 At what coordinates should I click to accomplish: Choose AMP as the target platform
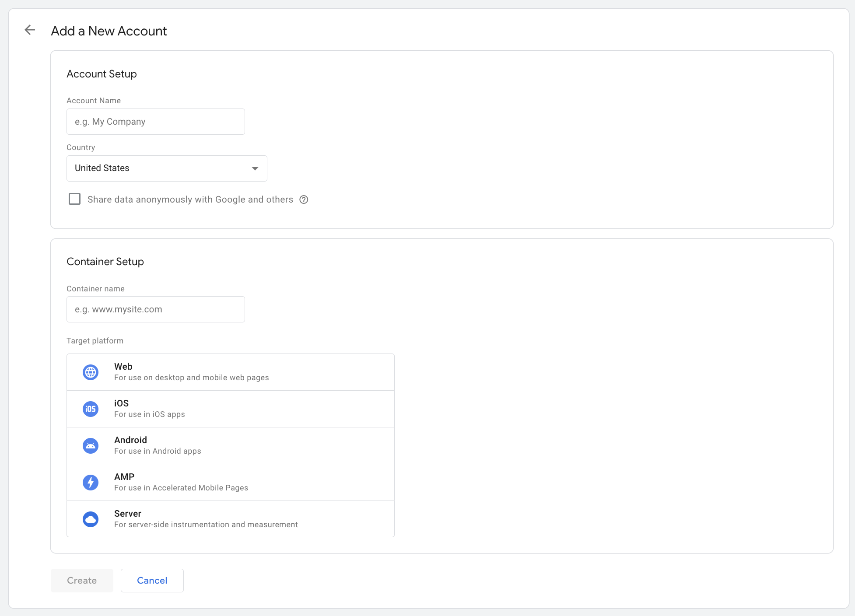(231, 483)
